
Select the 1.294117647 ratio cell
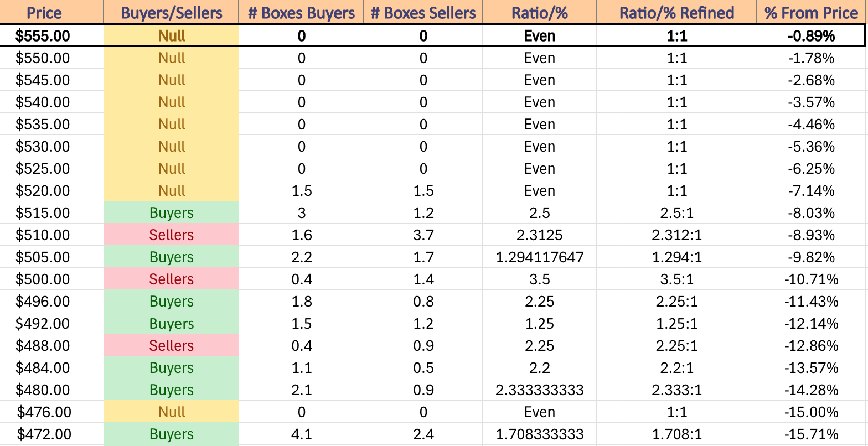click(x=539, y=257)
